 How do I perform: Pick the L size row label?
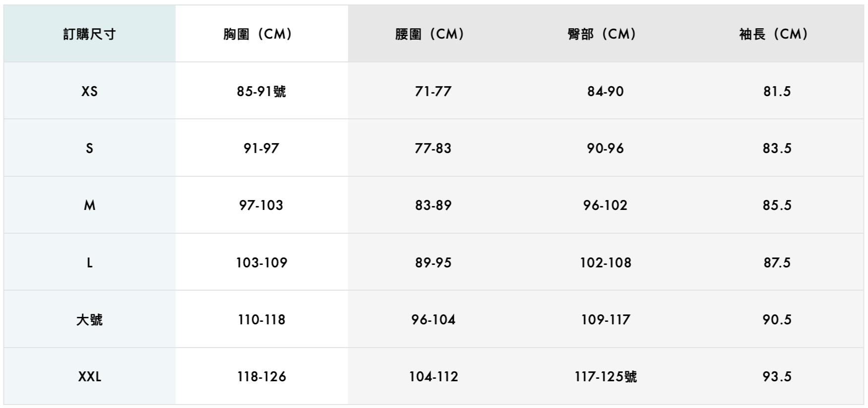point(89,262)
